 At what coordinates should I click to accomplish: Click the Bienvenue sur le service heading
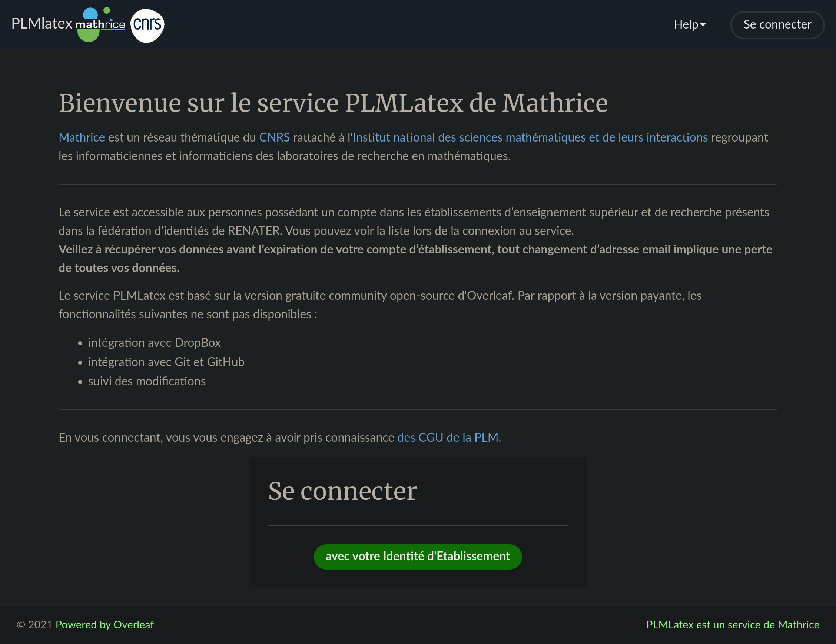(333, 103)
